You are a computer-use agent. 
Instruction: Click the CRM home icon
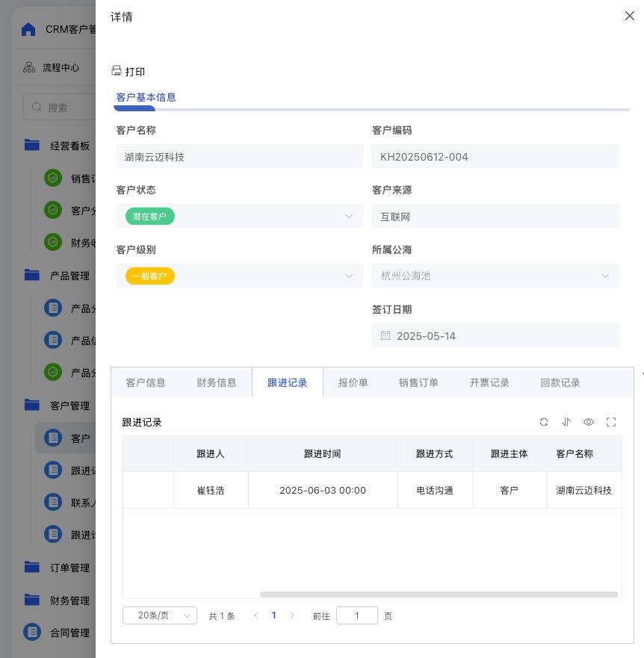[x=28, y=29]
